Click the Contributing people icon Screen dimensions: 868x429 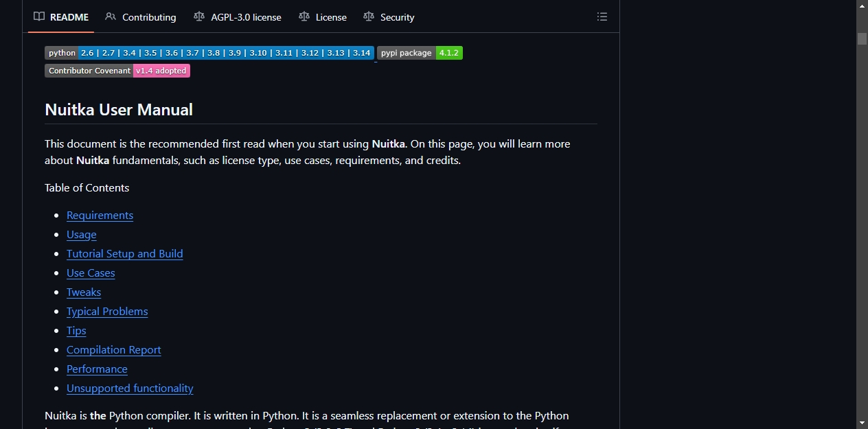click(111, 16)
